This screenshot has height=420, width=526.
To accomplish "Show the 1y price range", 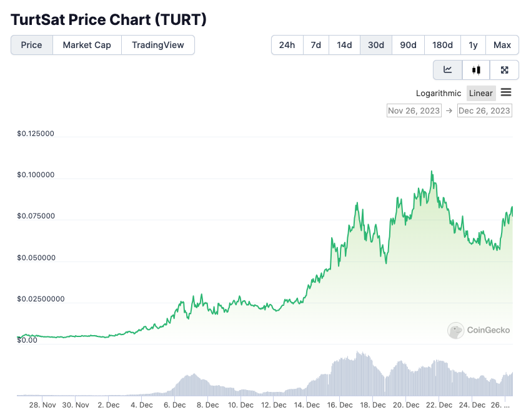I will click(473, 45).
